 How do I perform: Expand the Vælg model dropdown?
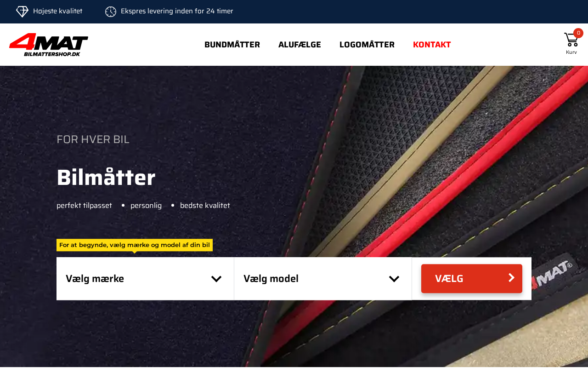323,279
